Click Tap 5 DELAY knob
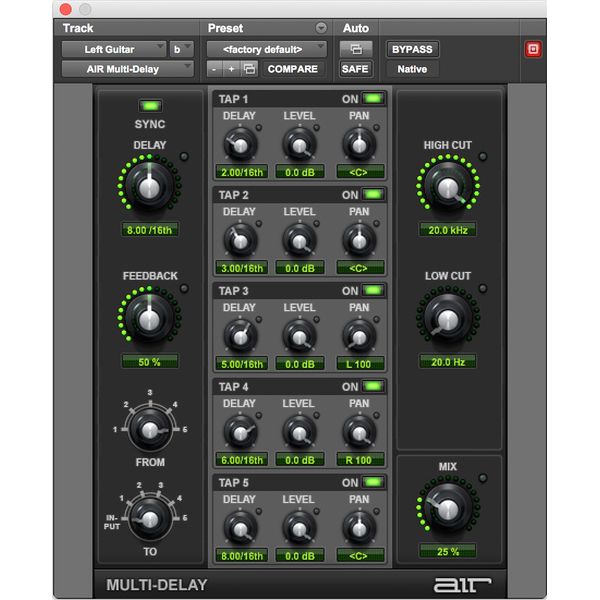The width and height of the screenshot is (600, 600). (240, 529)
